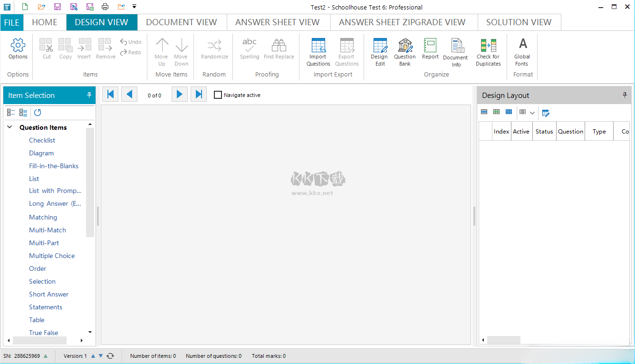The height and width of the screenshot is (364, 635).
Task: Pin the Item Selection panel
Action: pos(89,95)
